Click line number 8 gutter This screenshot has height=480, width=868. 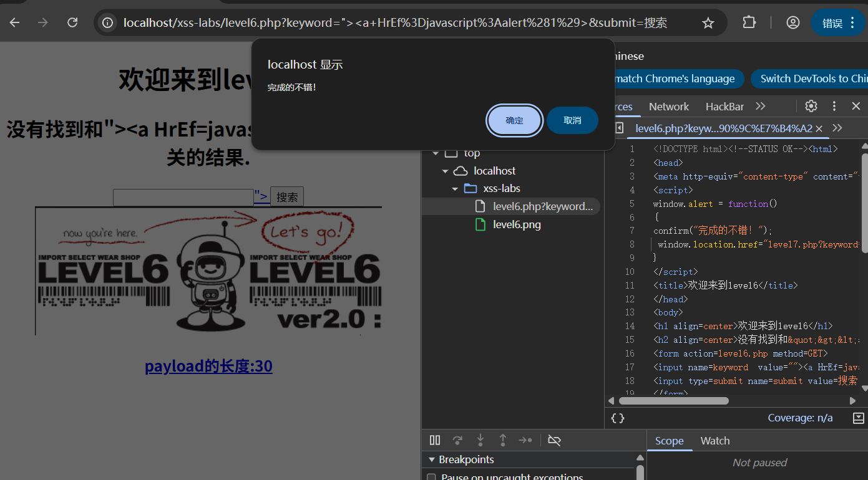click(x=631, y=244)
